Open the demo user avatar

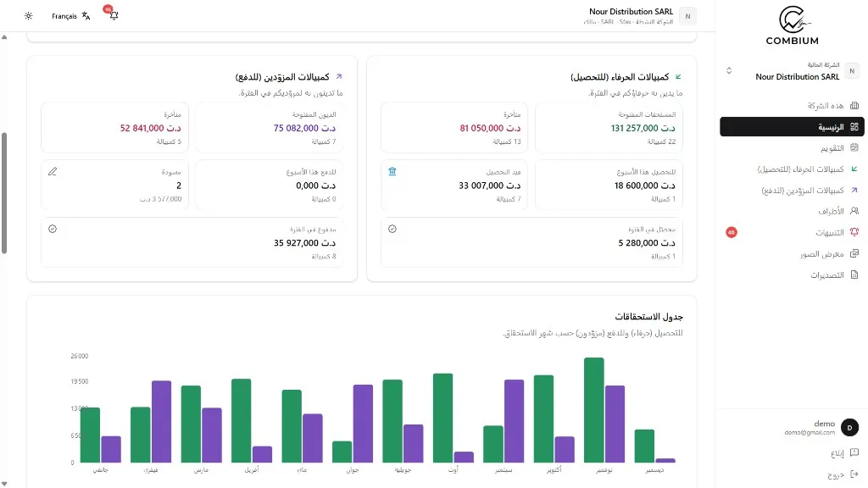click(x=849, y=427)
